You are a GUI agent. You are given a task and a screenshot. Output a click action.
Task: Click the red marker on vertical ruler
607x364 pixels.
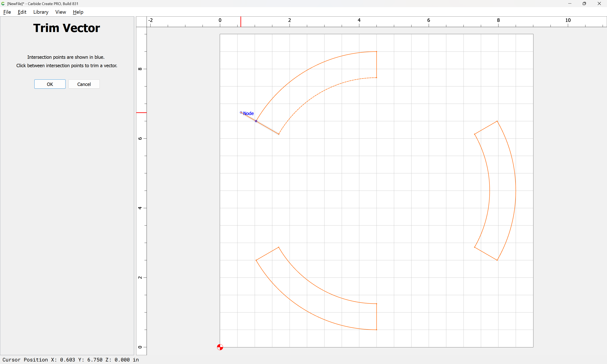pyautogui.click(x=141, y=112)
